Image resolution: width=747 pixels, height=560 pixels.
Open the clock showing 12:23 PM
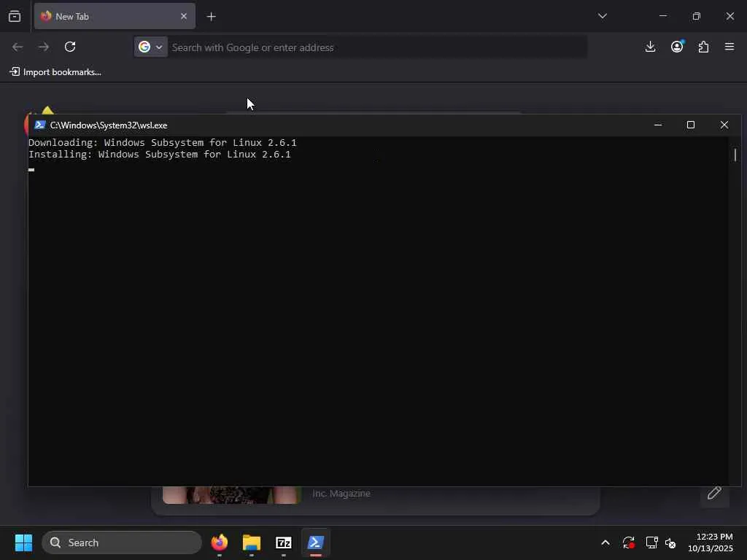(x=711, y=542)
